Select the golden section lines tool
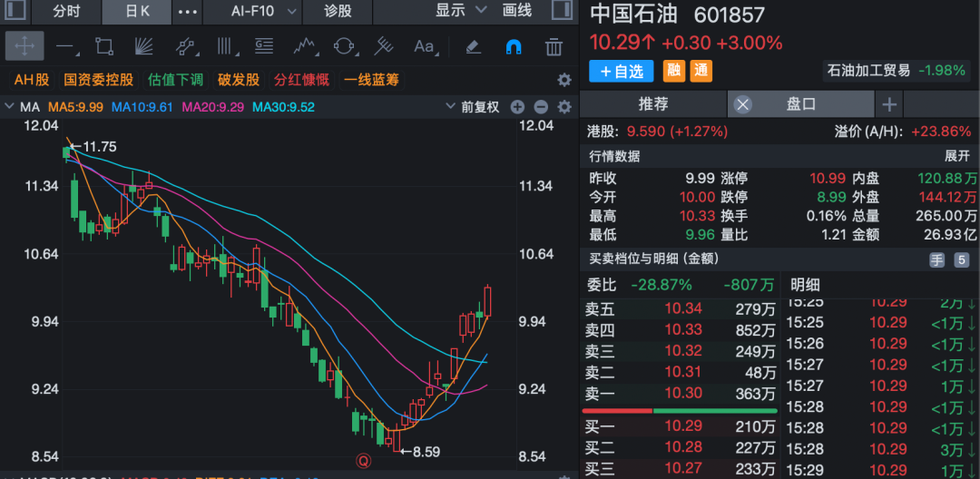The image size is (980, 479). [x=264, y=46]
